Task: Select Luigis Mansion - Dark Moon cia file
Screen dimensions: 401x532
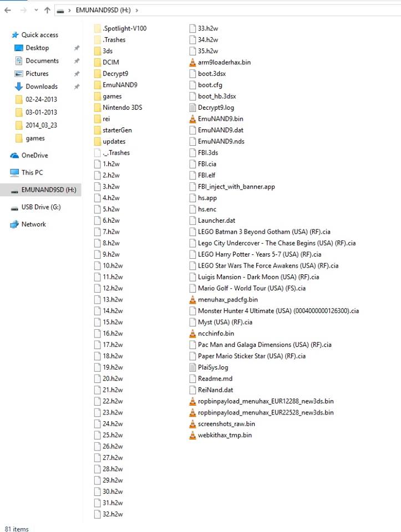Action: coord(258,277)
